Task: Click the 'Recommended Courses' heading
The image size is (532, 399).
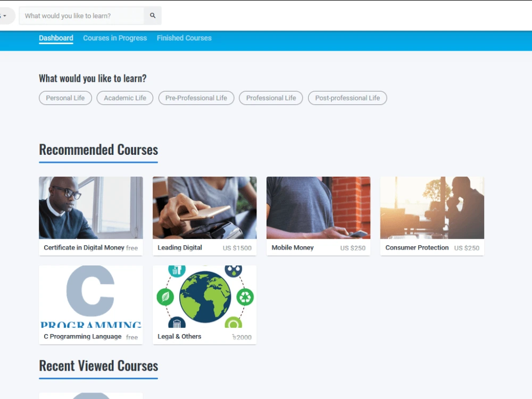Action: point(99,149)
